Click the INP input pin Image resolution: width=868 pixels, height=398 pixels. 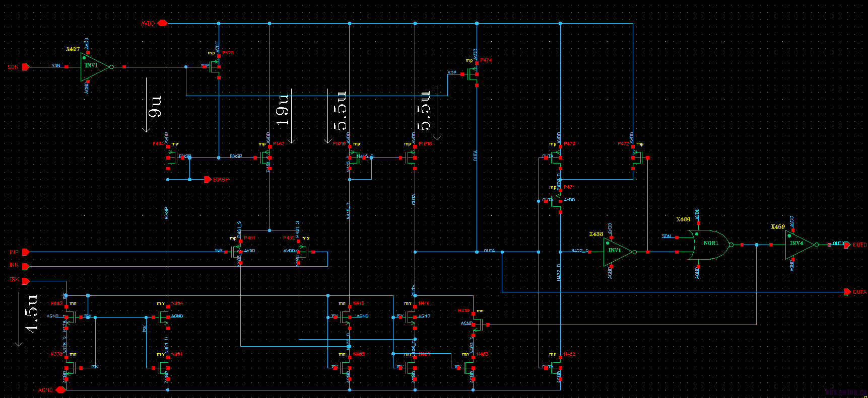coord(26,252)
